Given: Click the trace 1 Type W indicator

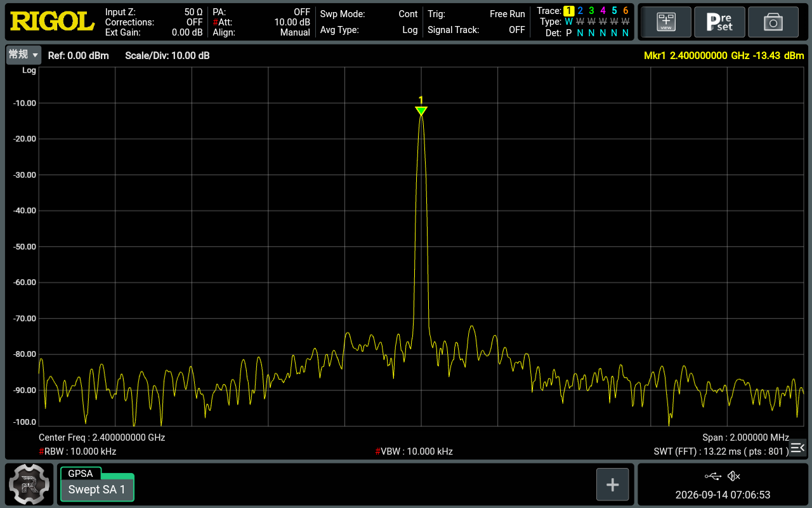Looking at the screenshot, I should tap(568, 22).
